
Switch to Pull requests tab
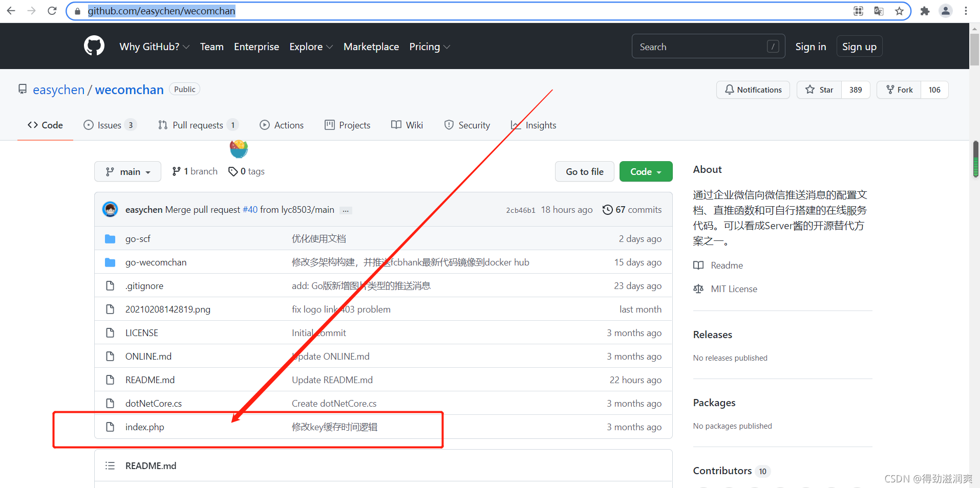pyautogui.click(x=198, y=125)
